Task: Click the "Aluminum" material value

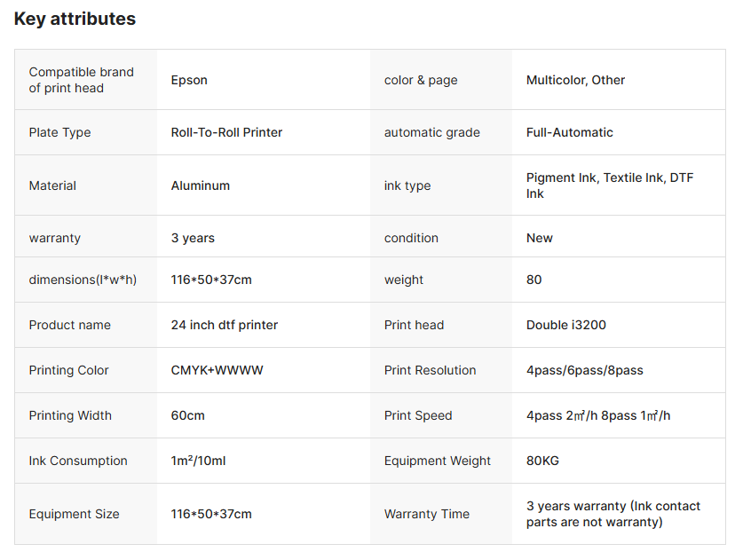Action: (x=200, y=185)
